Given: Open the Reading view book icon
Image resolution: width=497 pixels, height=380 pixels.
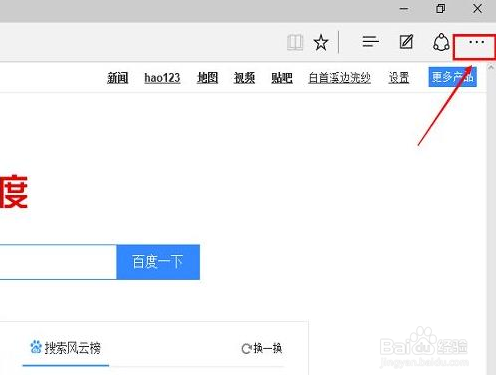Looking at the screenshot, I should pos(295,42).
